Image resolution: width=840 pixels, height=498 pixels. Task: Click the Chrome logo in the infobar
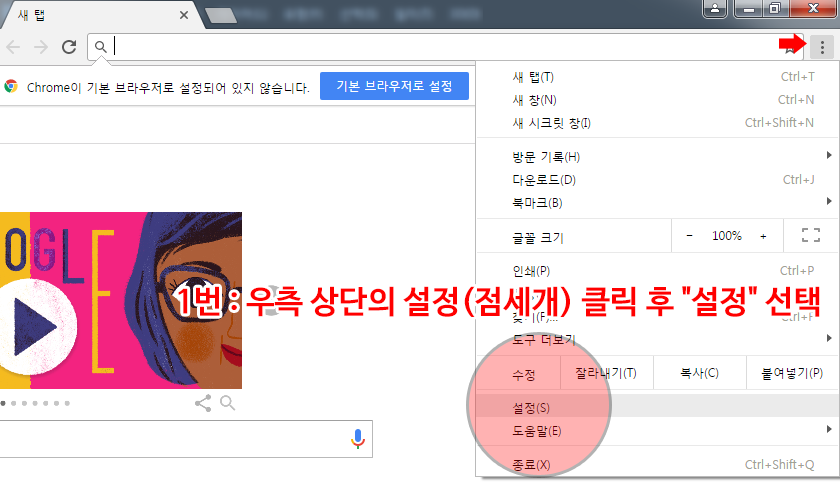11,86
